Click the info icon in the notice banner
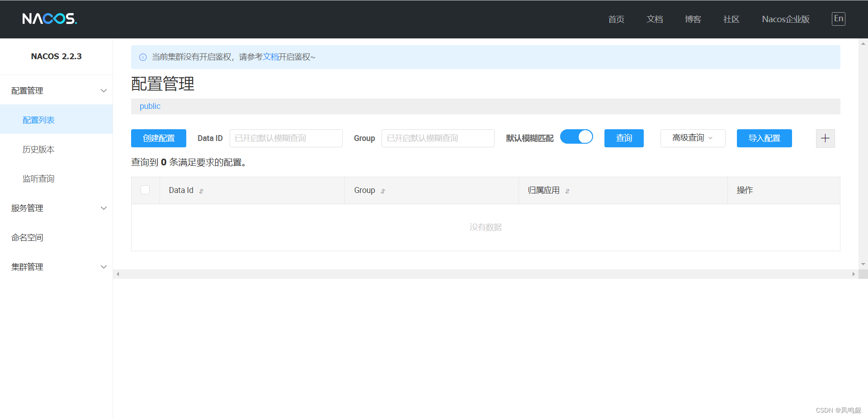Viewport: 868px width, 418px height. (x=143, y=57)
